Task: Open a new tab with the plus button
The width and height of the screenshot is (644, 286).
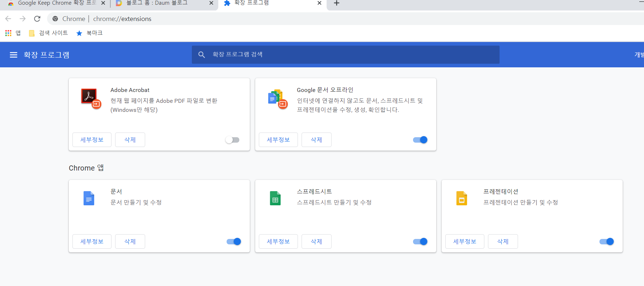Action: [337, 3]
